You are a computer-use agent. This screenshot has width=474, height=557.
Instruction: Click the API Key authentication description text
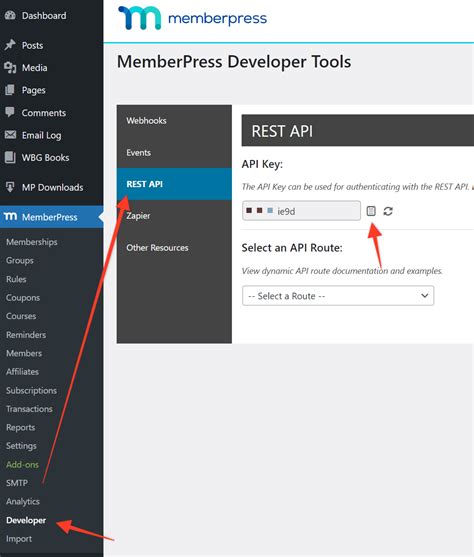tap(356, 186)
